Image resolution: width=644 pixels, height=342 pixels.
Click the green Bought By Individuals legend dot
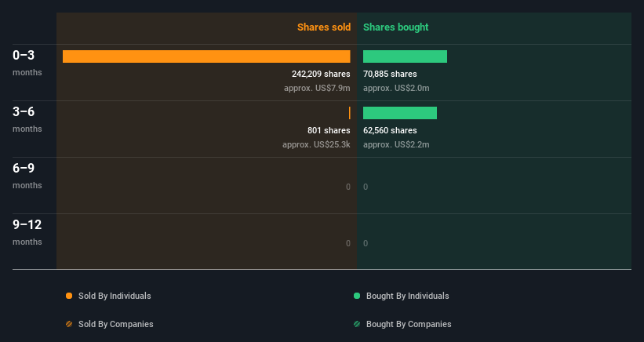(357, 296)
